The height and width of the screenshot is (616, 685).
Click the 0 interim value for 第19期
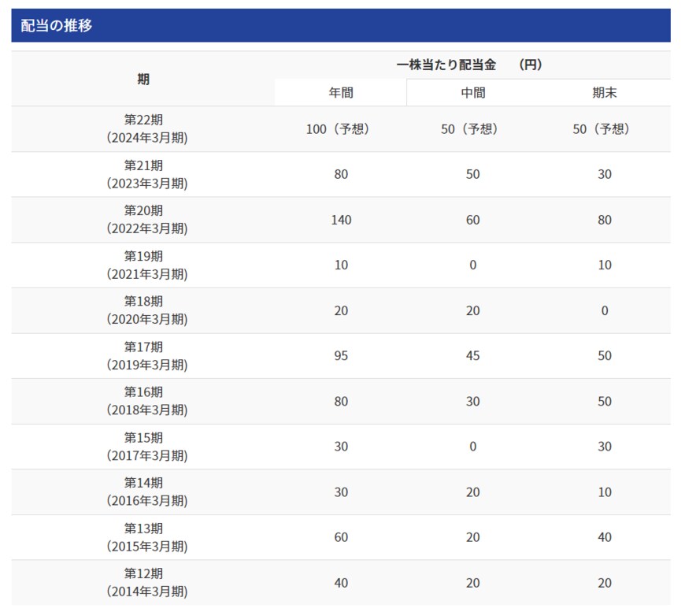[472, 265]
